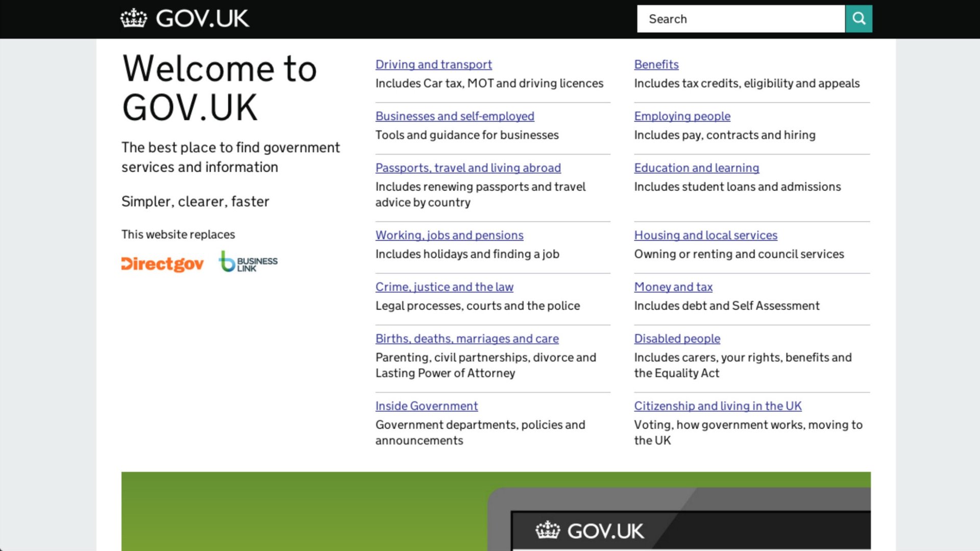Open Births, deaths, marriages and care
Image resolution: width=980 pixels, height=551 pixels.
point(467,338)
